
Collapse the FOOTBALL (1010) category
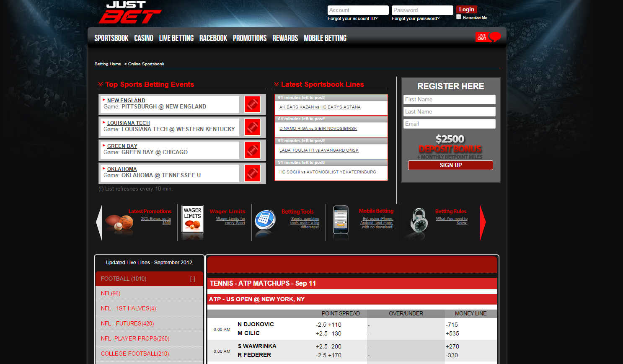click(192, 279)
